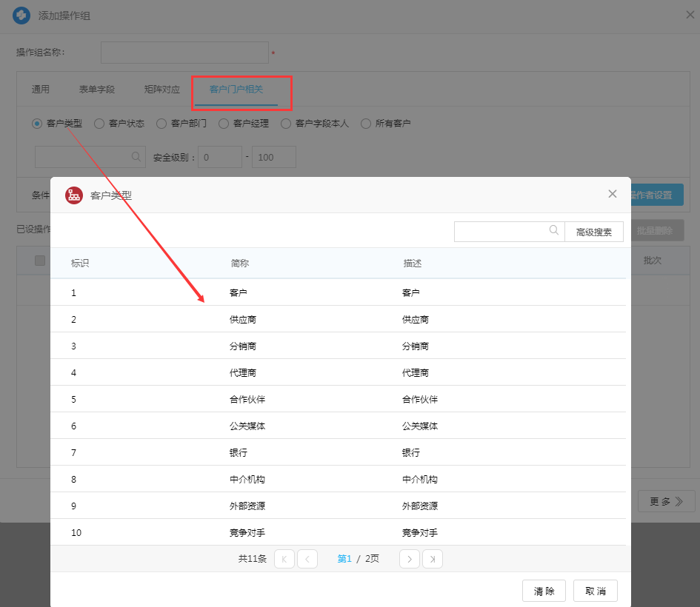
Task: Pick the 合作伙伴 customer type row
Action: pyautogui.click(x=247, y=400)
